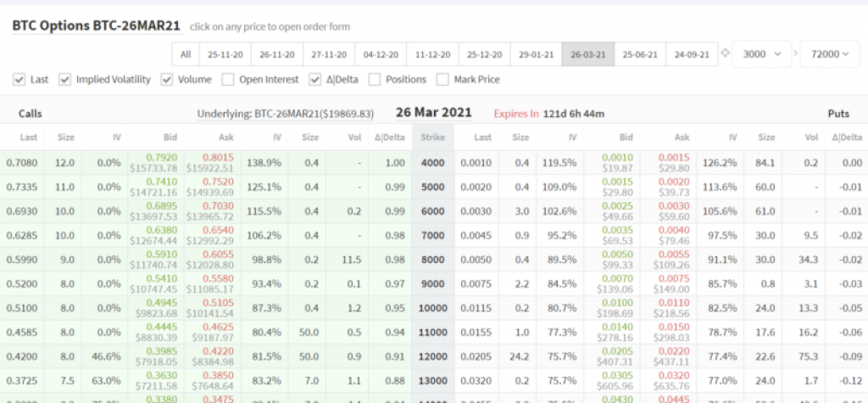
Task: Click the Strike column header
Action: coord(433,137)
